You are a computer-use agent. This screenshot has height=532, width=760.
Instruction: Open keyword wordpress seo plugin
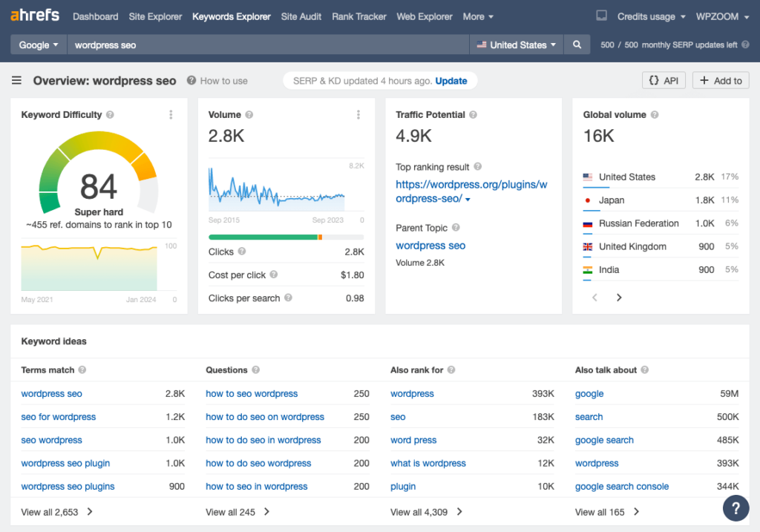point(65,463)
